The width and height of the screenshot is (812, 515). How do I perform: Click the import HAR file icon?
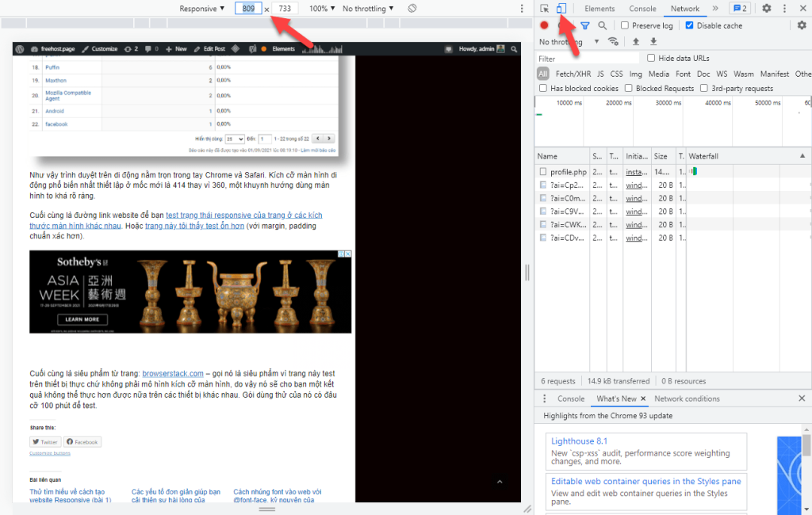point(636,41)
